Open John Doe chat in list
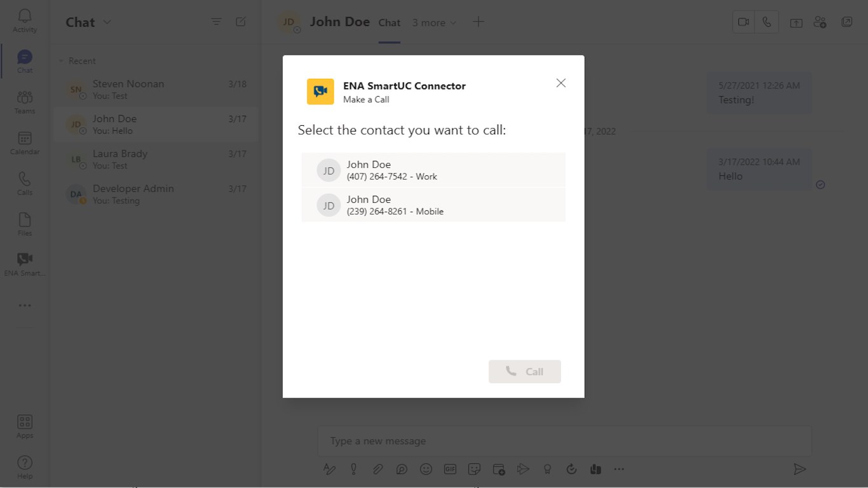 point(156,125)
